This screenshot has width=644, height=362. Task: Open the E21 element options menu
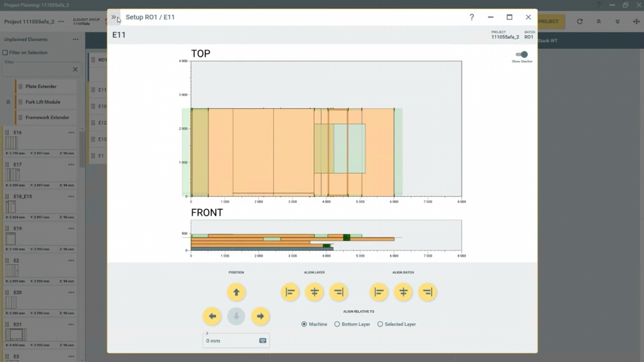coord(71,324)
